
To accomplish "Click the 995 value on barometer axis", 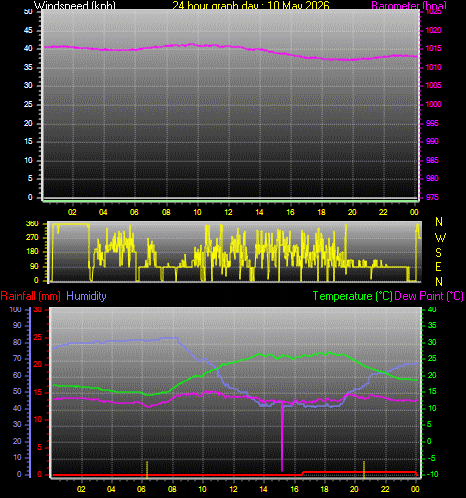I will [432, 123].
